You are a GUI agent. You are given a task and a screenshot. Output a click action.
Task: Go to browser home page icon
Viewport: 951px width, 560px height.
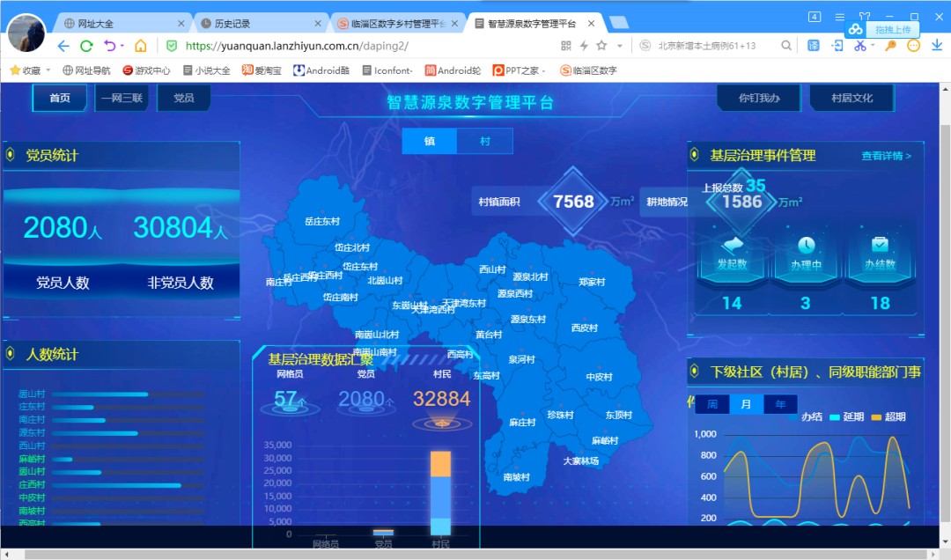click(x=140, y=46)
